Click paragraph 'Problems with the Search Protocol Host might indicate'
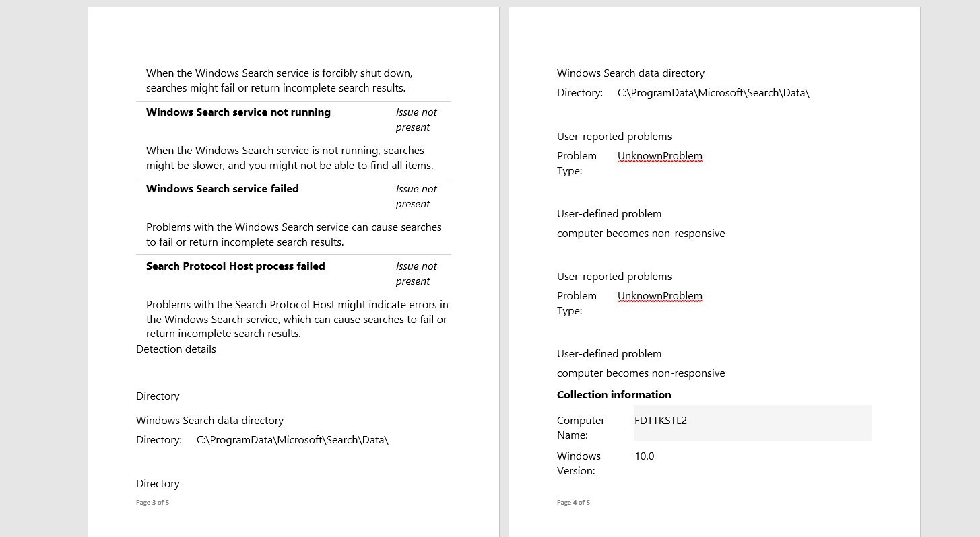 [297, 319]
